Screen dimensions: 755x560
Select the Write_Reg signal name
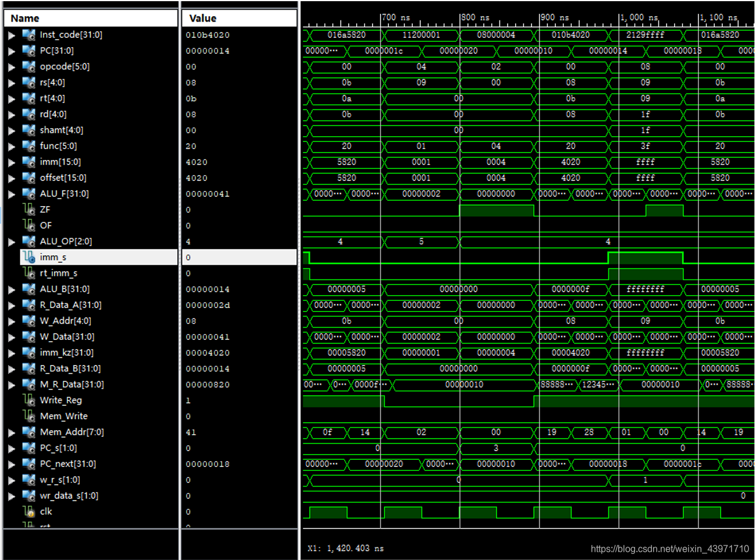(61, 400)
